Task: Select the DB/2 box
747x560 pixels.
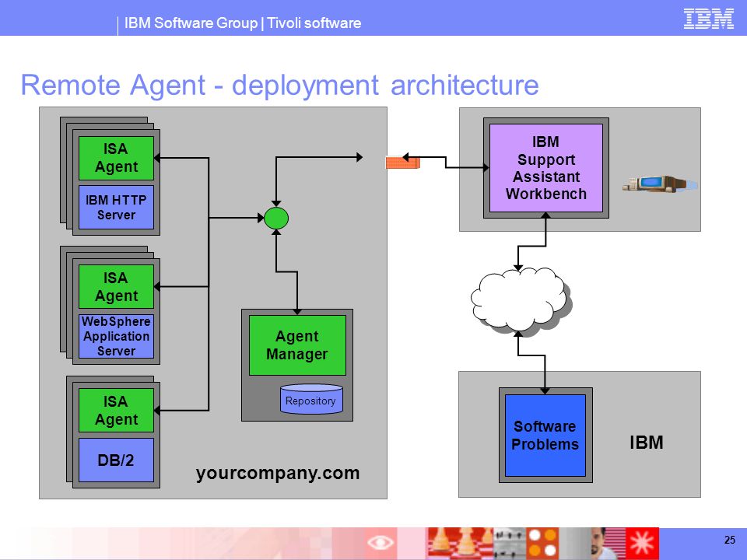Action: coord(116,460)
